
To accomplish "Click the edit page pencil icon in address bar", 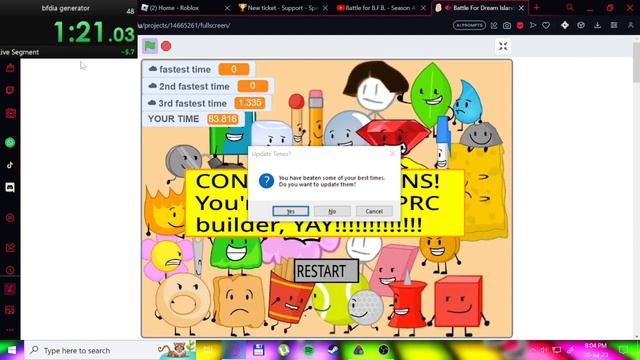I will pyautogui.click(x=494, y=25).
